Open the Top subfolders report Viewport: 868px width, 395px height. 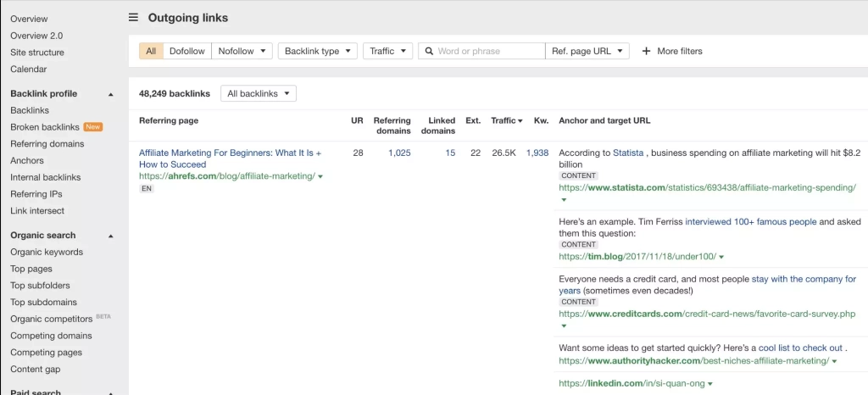[40, 286]
